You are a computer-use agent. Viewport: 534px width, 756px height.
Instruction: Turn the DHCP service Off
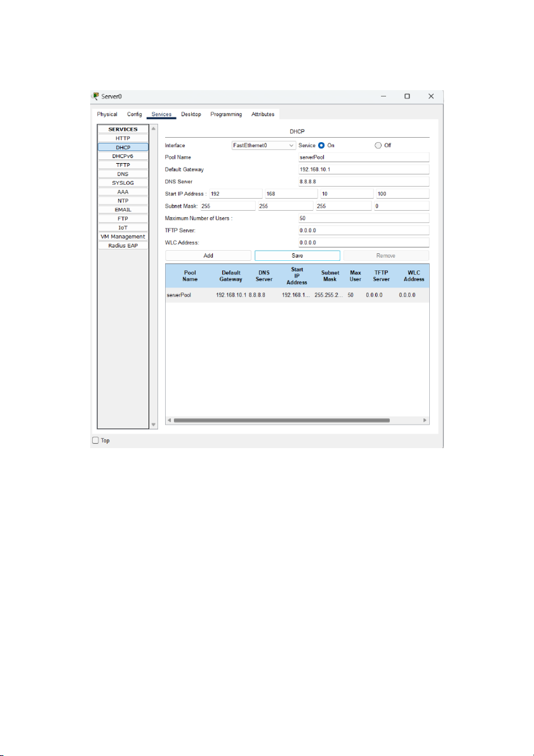click(x=378, y=145)
